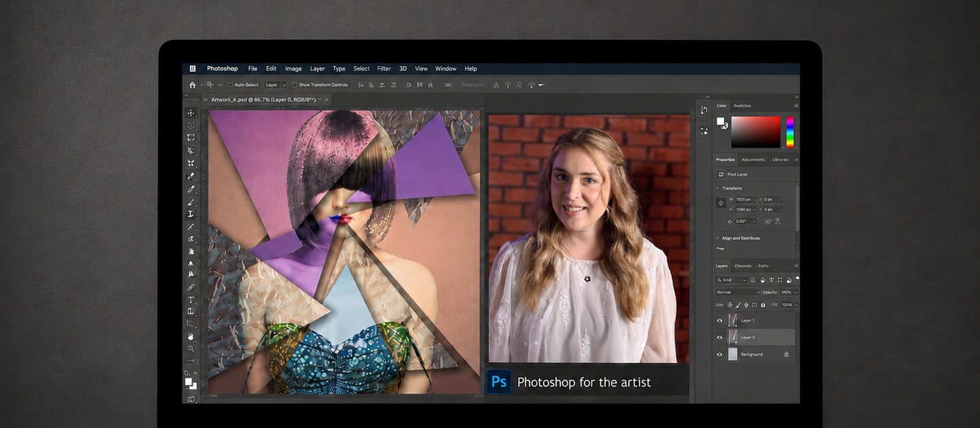Select the Lasso tool

[191, 125]
